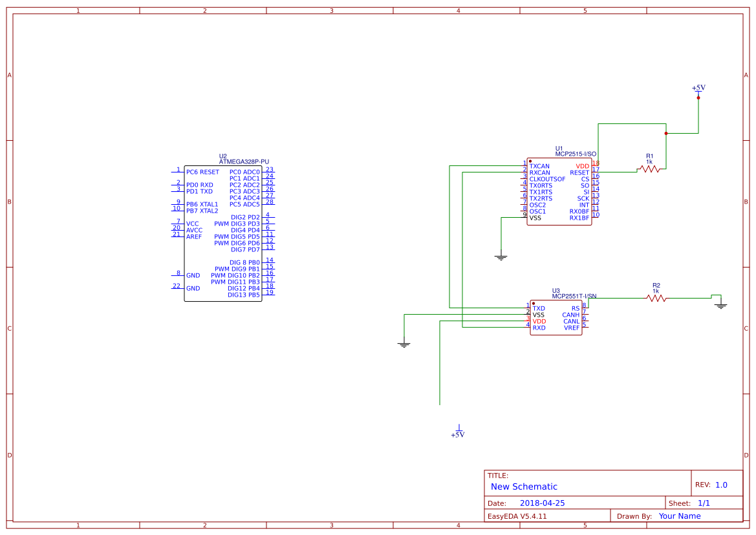756x535 pixels.
Task: Select the PB6 XTAL1 pin label
Action: pos(202,204)
